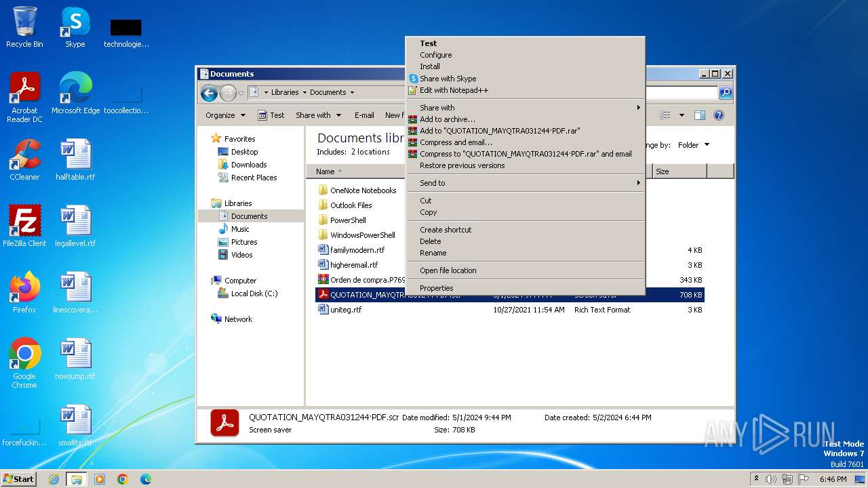
Task: Select the Outlook Files folder
Action: [344, 205]
